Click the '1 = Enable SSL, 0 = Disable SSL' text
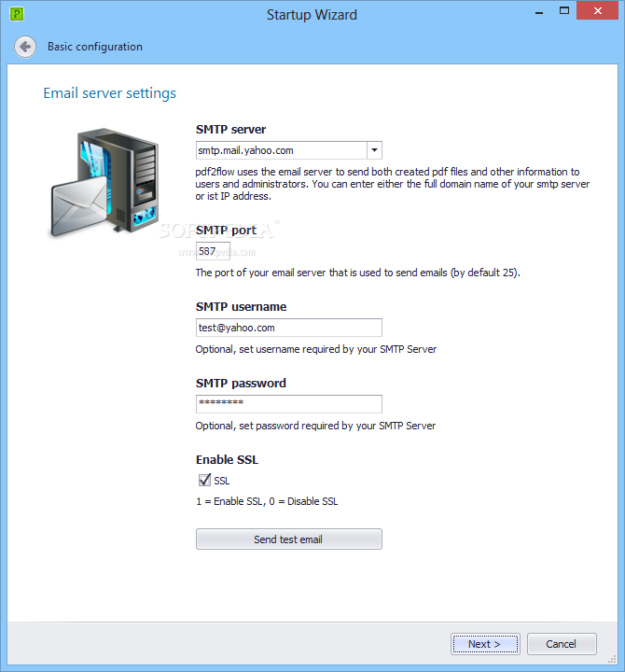The height and width of the screenshot is (672, 625). 267,501
